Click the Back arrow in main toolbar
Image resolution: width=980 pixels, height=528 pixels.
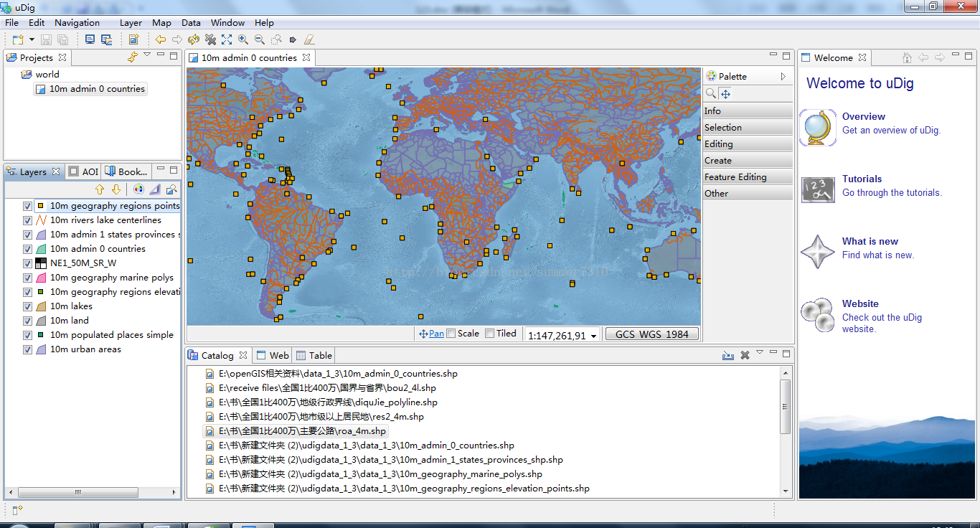(x=161, y=39)
